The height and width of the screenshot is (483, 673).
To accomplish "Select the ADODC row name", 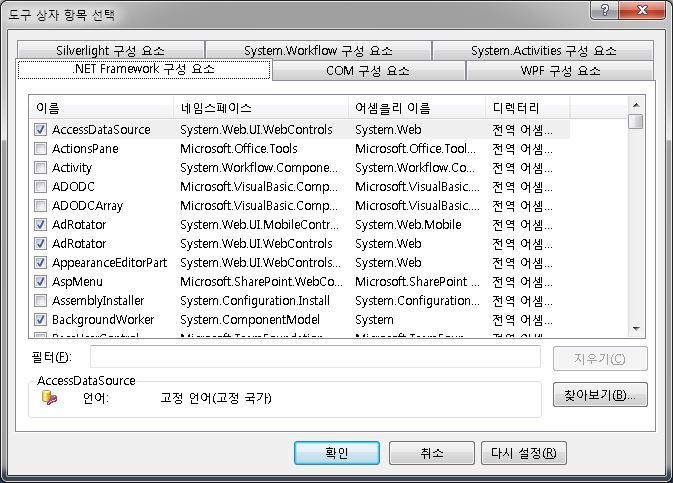I will tap(73, 186).
